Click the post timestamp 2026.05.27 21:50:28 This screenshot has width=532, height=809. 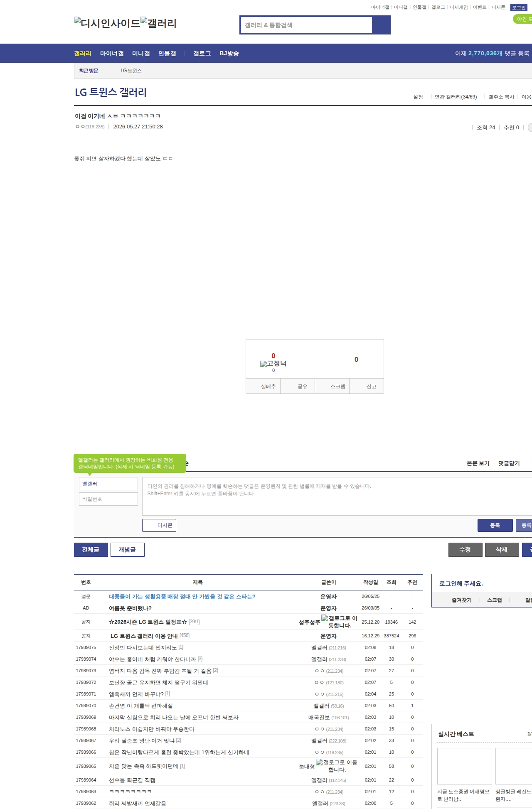click(138, 127)
